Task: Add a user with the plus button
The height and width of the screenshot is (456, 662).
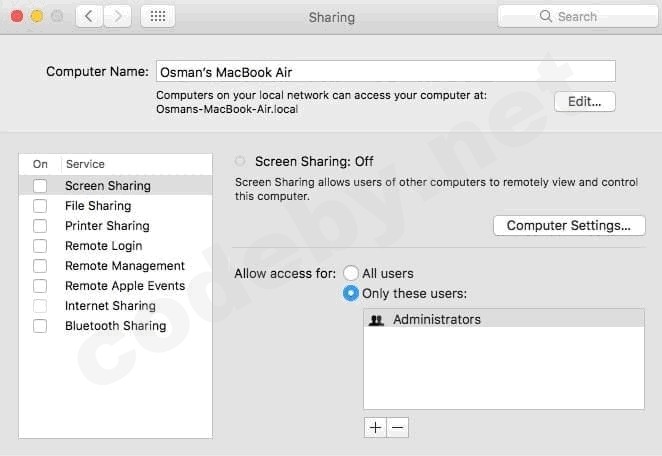Action: [x=375, y=427]
